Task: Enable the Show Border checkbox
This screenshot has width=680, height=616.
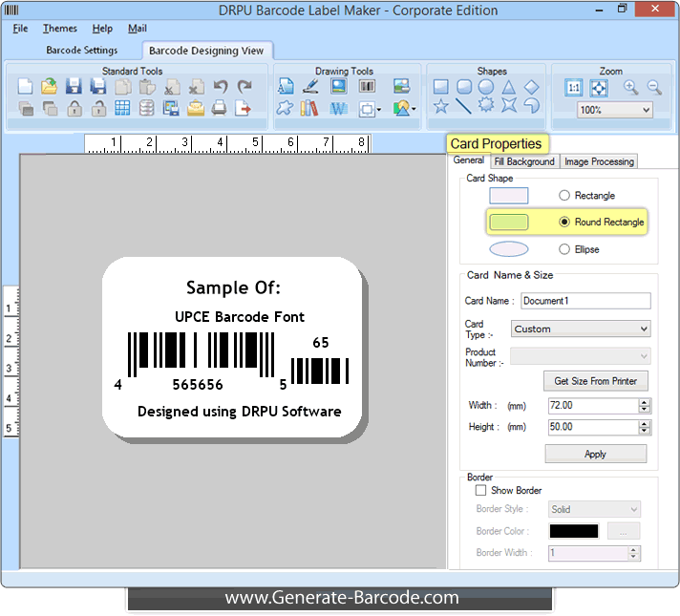Action: (480, 490)
